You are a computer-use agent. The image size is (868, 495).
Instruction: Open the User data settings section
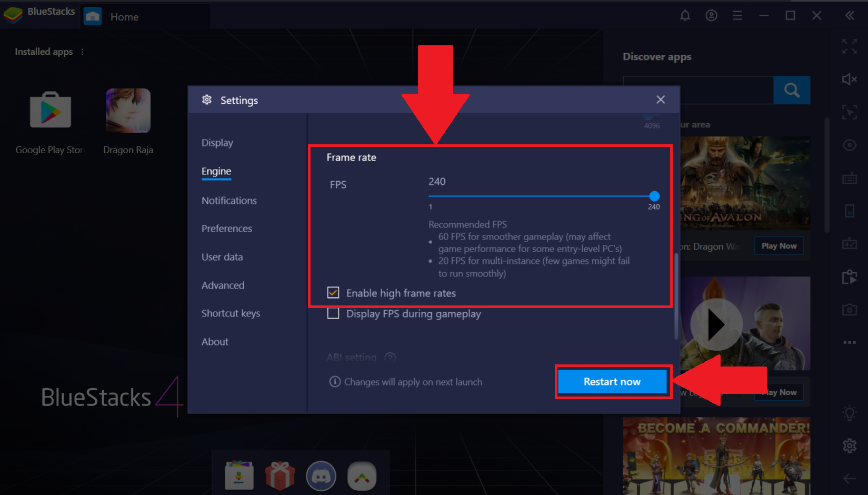coord(222,257)
